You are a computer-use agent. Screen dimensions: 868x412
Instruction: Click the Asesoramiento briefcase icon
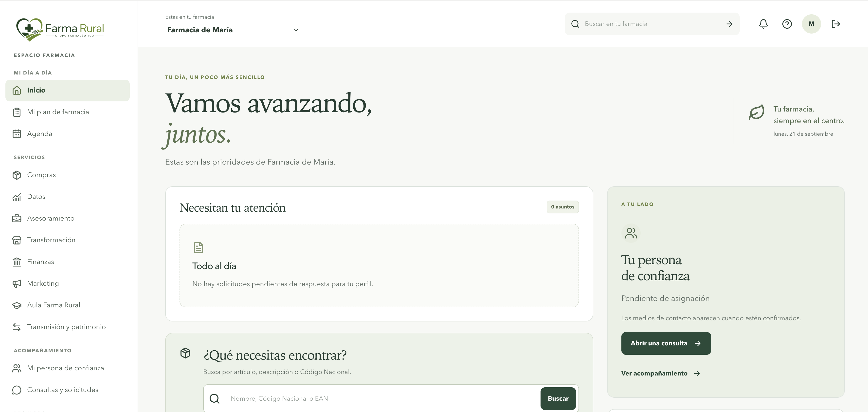(x=17, y=219)
